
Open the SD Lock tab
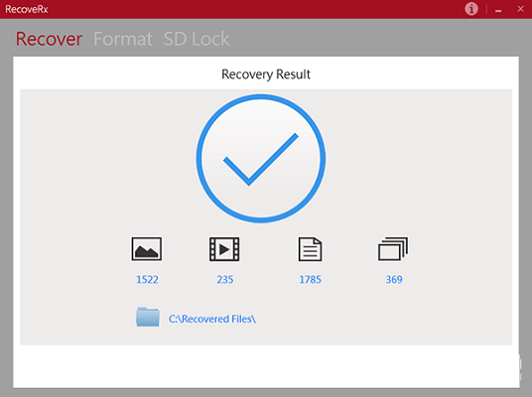197,39
